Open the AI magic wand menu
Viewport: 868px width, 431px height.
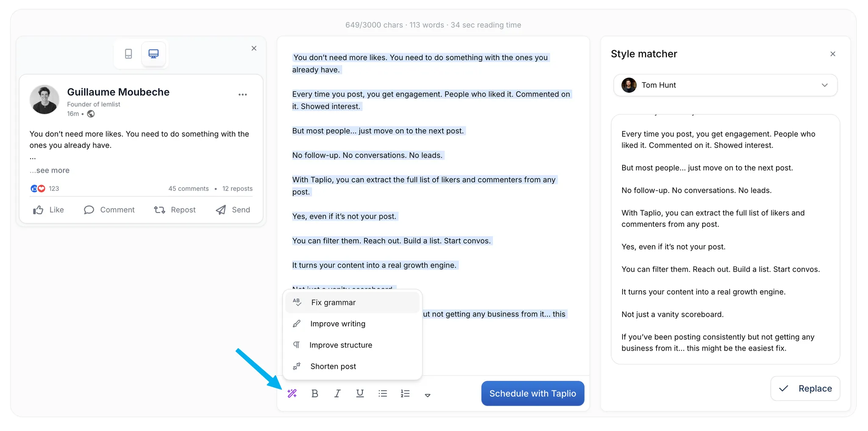click(292, 393)
